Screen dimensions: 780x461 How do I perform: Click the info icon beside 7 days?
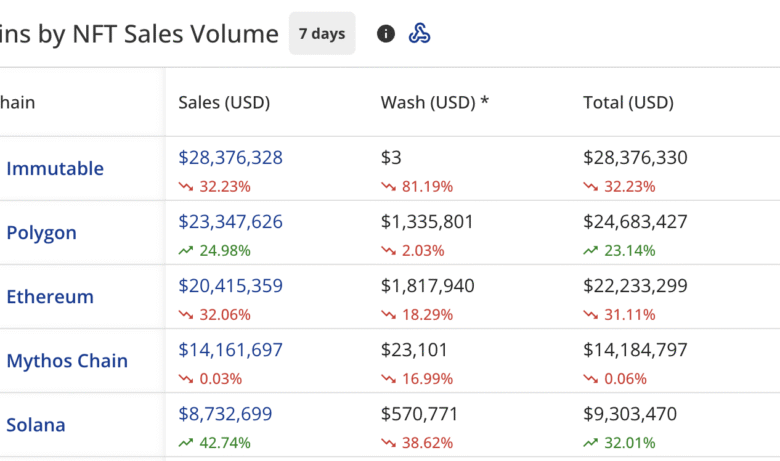386,34
